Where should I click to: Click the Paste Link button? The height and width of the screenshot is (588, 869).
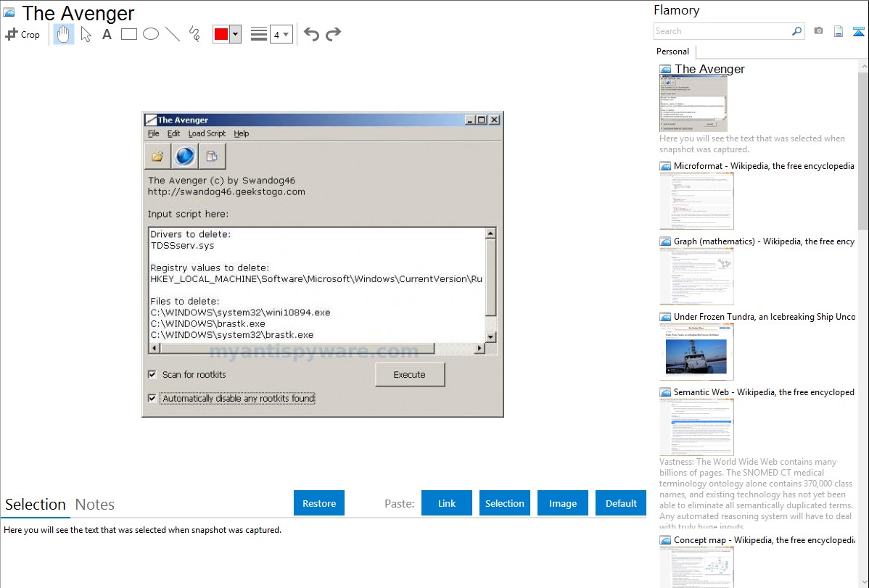(447, 503)
